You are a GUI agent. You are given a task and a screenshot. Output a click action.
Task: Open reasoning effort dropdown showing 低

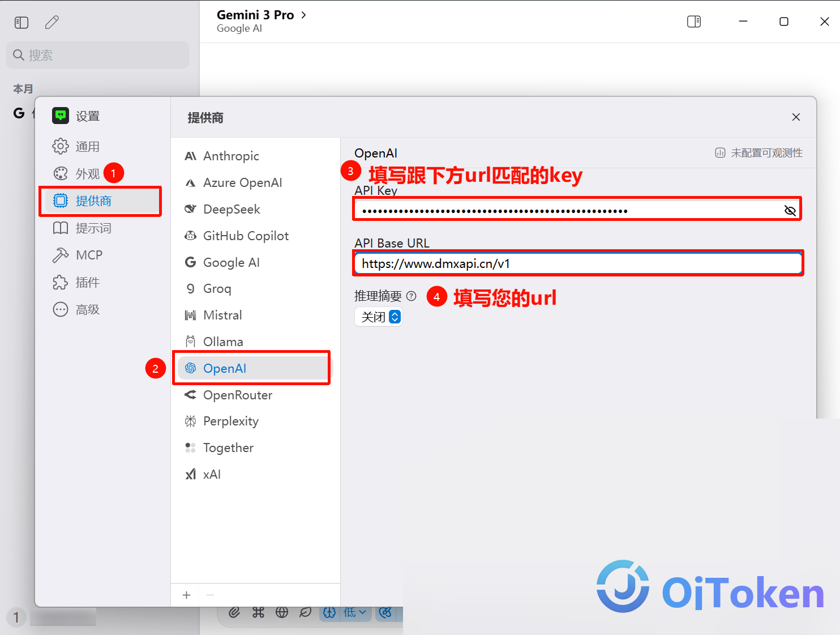[355, 612]
